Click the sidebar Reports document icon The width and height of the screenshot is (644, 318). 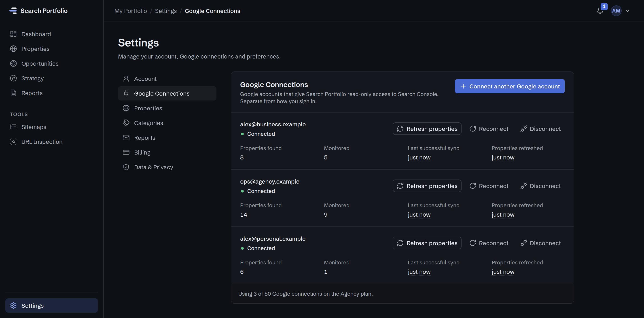coord(13,93)
